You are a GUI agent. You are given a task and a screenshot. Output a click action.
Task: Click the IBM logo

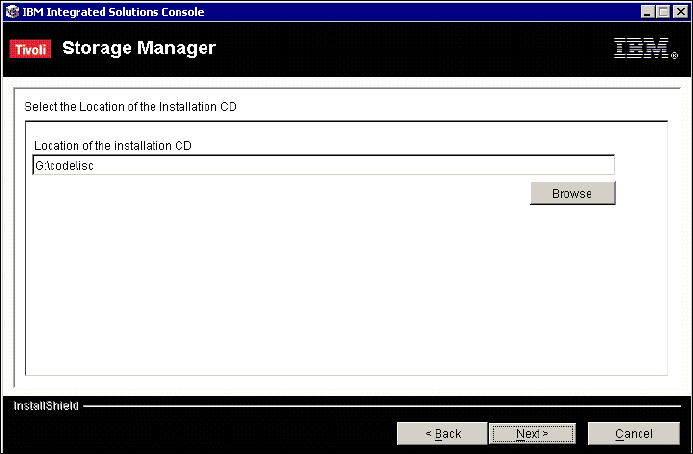[645, 48]
